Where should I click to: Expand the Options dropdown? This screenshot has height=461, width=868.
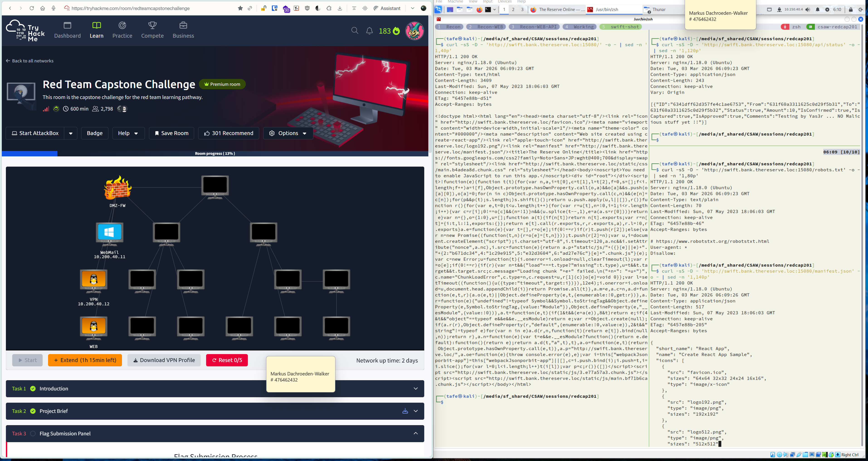coord(288,133)
